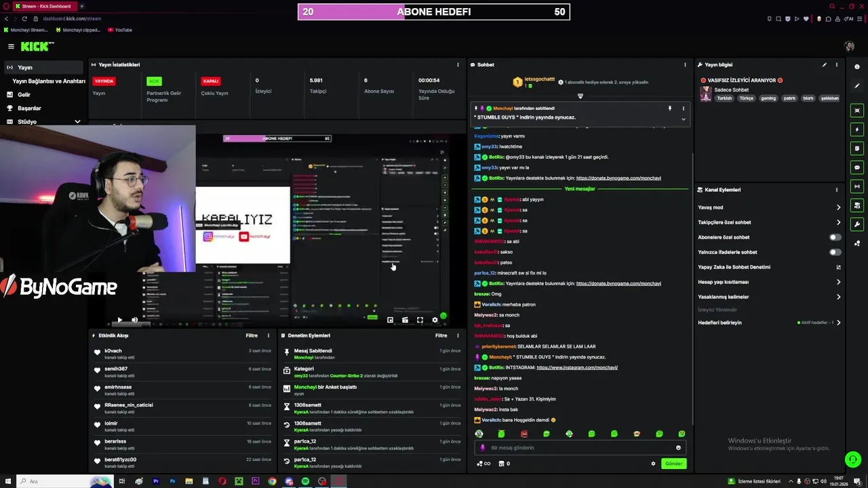This screenshot has width=868, height=488.
Task: Click the first quick emote under chat
Action: click(479, 434)
